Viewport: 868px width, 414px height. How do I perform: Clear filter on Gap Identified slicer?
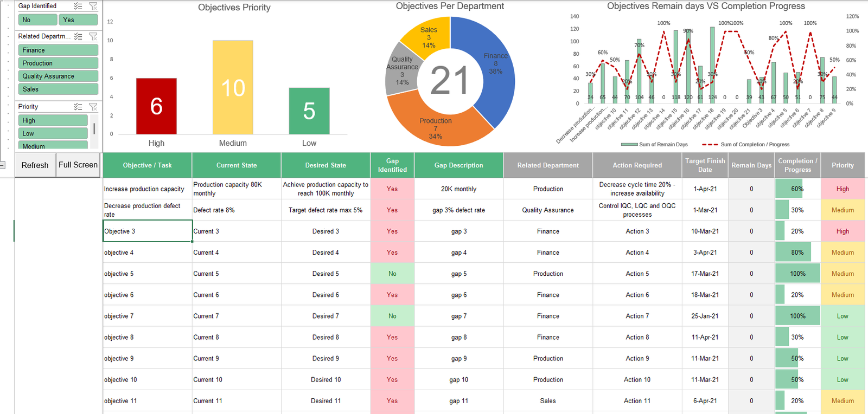[x=93, y=6]
